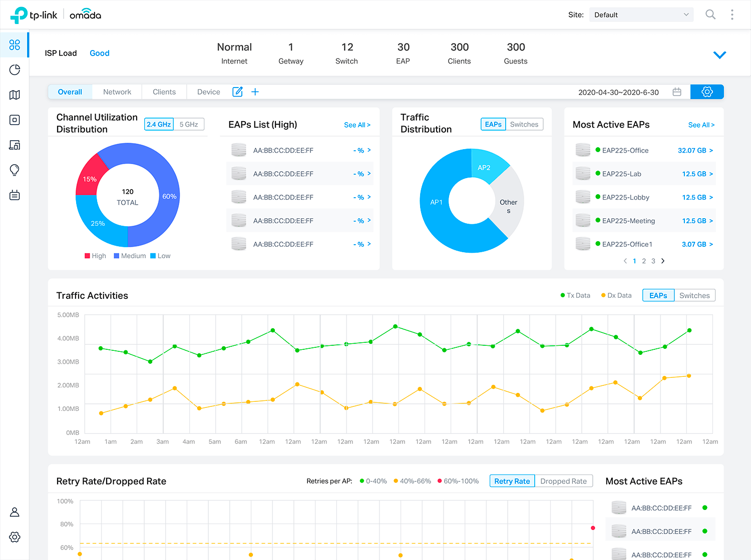The width and height of the screenshot is (751, 560).
Task: Switch chart to Dropped Rate
Action: click(563, 481)
